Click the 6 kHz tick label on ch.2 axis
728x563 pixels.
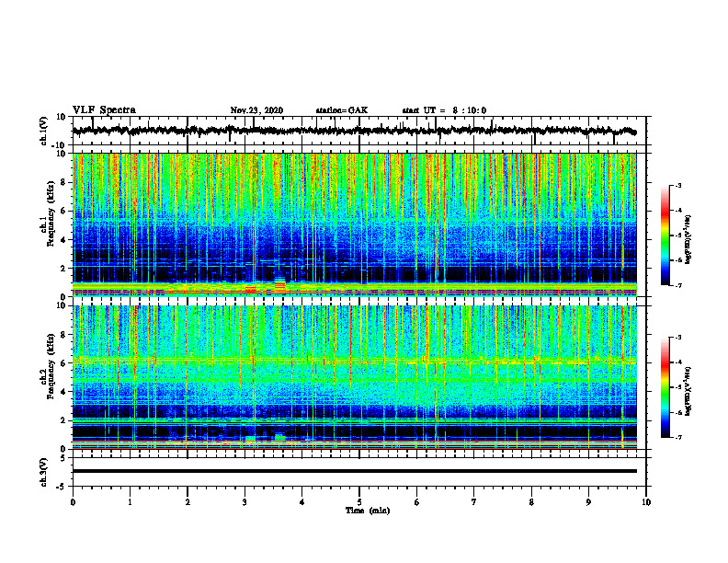(64, 363)
